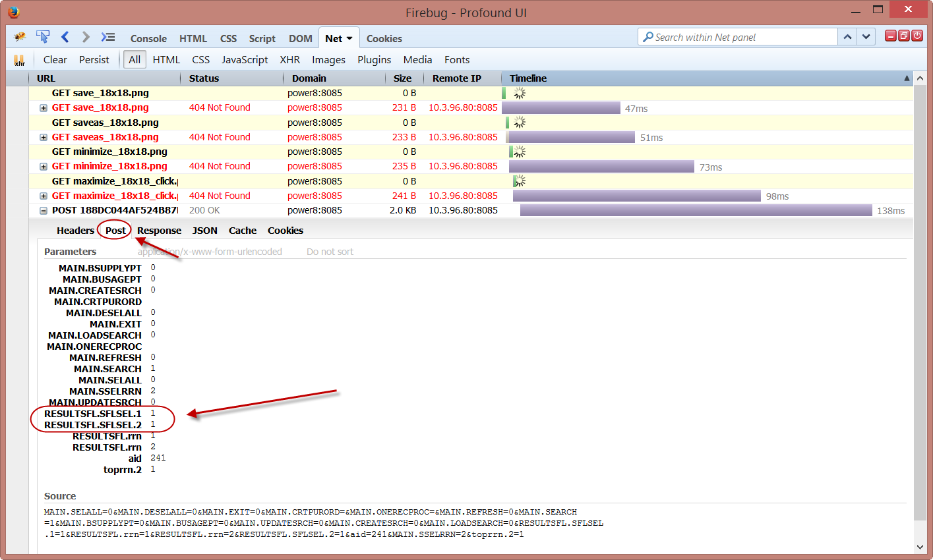Activate the element inspect pointer tool

click(43, 37)
